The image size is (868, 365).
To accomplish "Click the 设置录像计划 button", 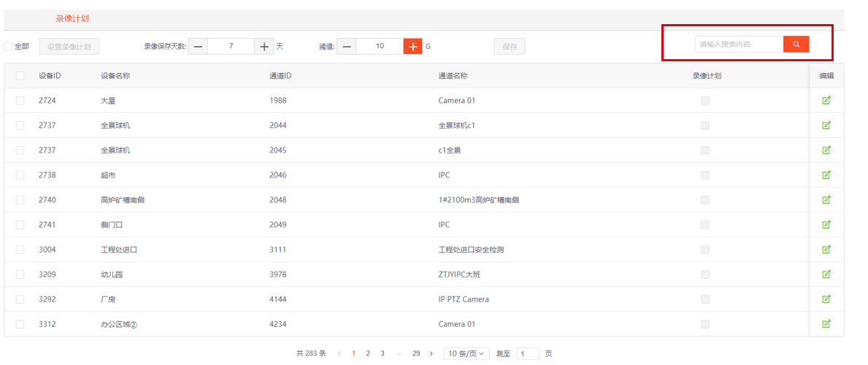I will [x=69, y=47].
